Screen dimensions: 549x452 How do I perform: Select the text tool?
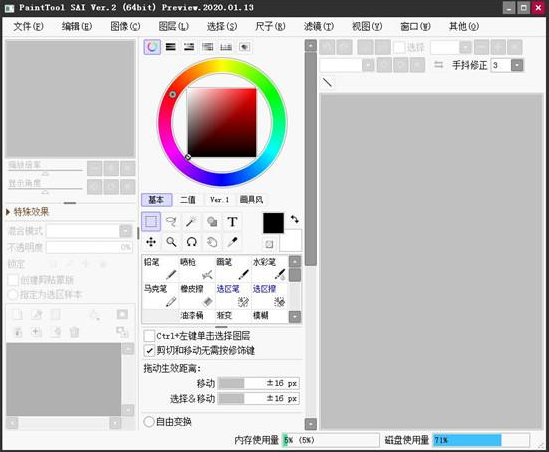232,222
